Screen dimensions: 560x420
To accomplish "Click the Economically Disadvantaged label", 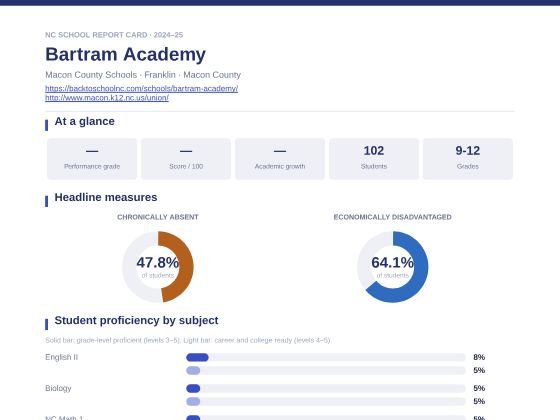I will [392, 217].
